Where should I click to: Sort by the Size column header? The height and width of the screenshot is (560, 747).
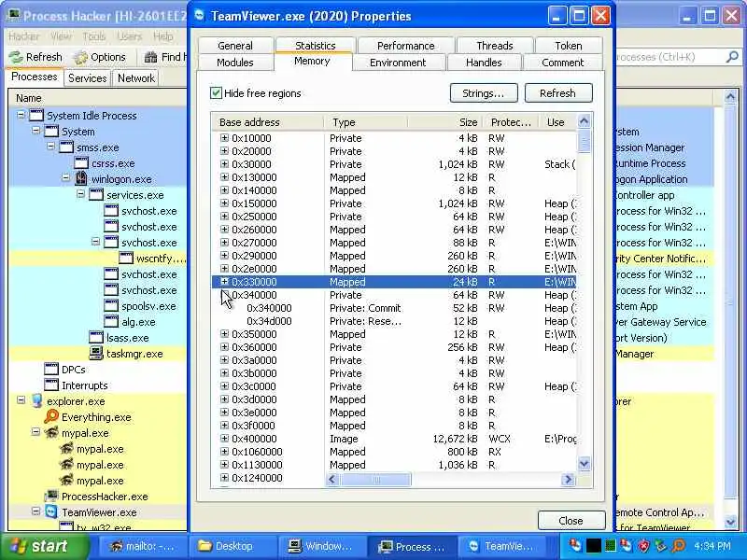(445, 122)
